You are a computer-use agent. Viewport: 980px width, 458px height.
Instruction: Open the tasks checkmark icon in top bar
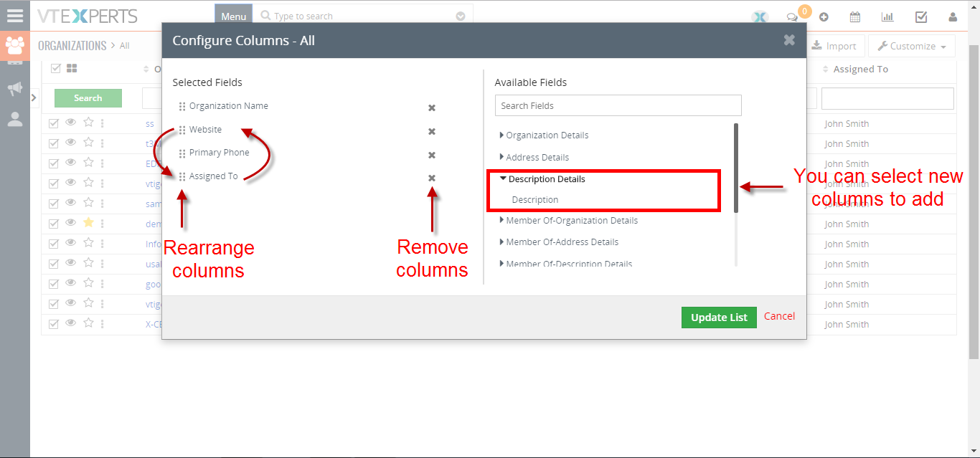921,17
